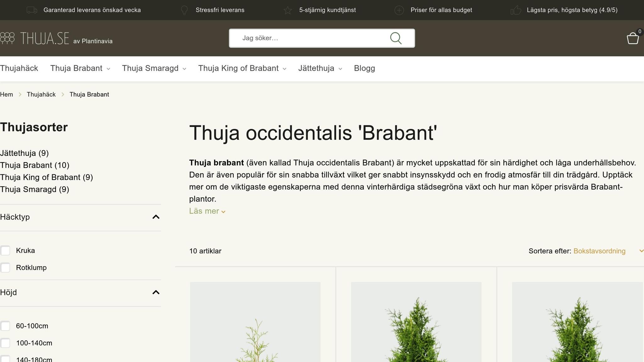Check the 100-140cm height checkbox
The height and width of the screenshot is (362, 644).
point(5,343)
